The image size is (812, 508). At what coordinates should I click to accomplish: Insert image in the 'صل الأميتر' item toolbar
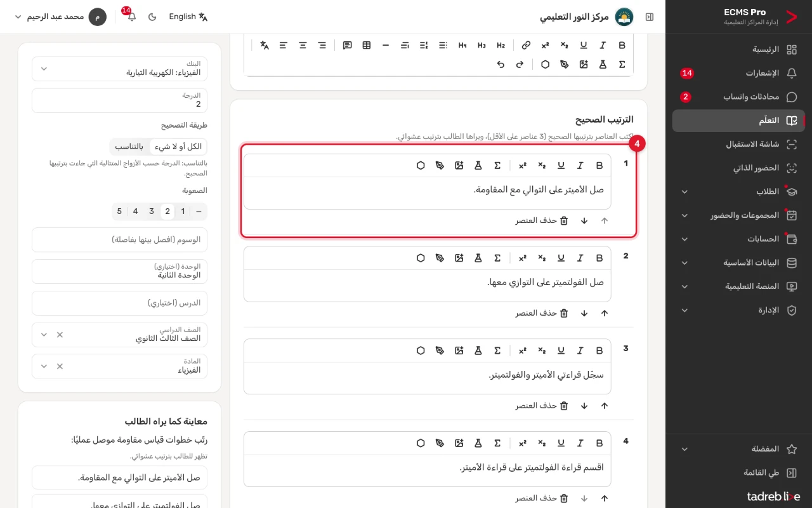pyautogui.click(x=459, y=165)
